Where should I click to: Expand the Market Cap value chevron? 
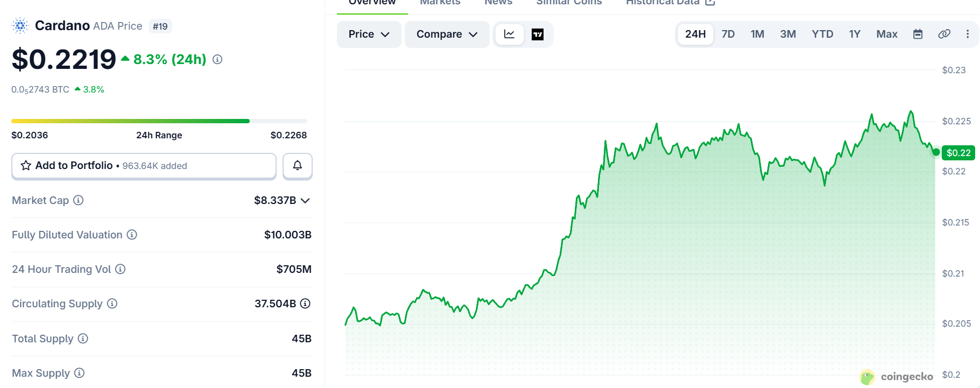coord(305,200)
